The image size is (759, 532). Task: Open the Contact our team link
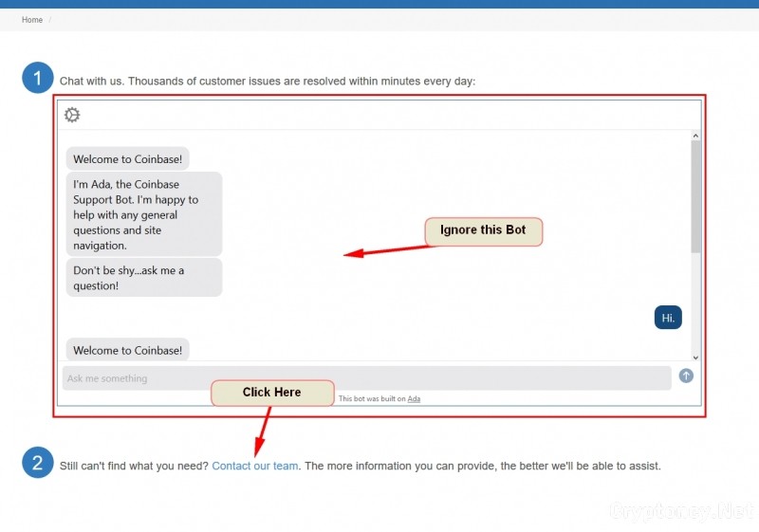[254, 466]
